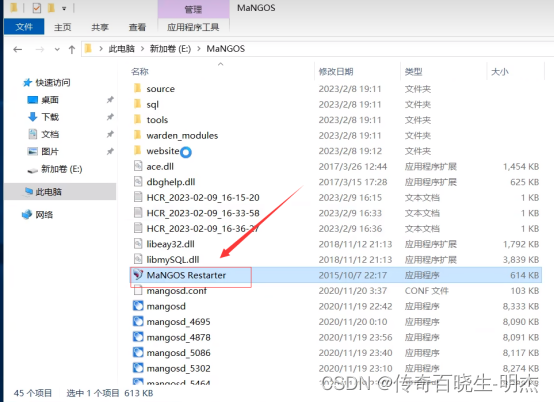This screenshot has width=554, height=402.
Task: Click the properties checkmark icon in title bar
Action: pyautogui.click(x=37, y=8)
